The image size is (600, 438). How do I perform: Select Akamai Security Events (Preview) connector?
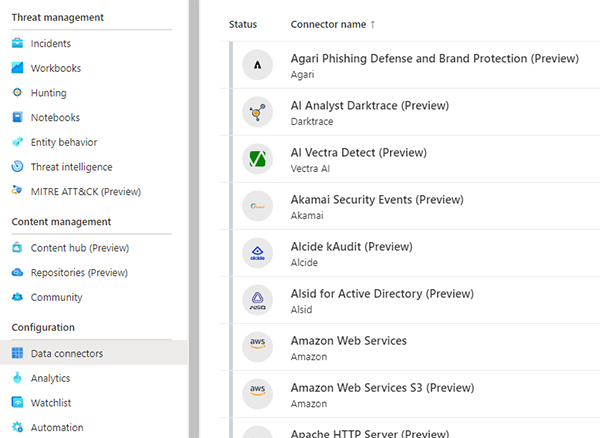(377, 200)
